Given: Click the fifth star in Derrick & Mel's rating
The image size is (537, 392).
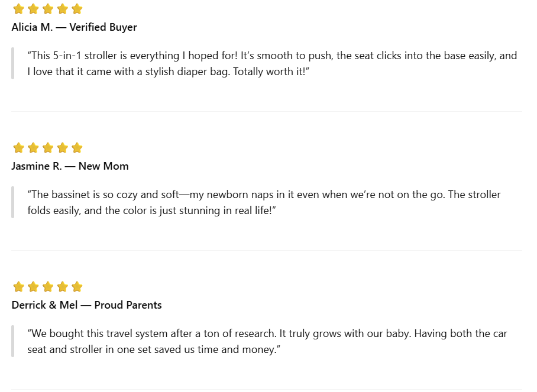Looking at the screenshot, I should [77, 287].
